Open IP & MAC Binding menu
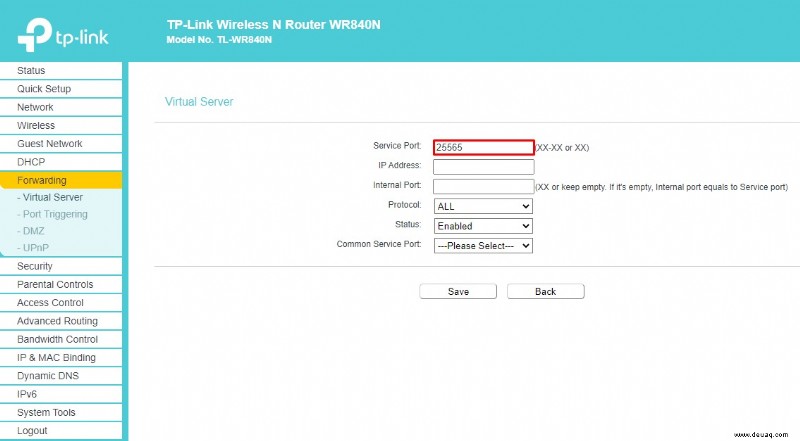The height and width of the screenshot is (441, 800). 61,358
